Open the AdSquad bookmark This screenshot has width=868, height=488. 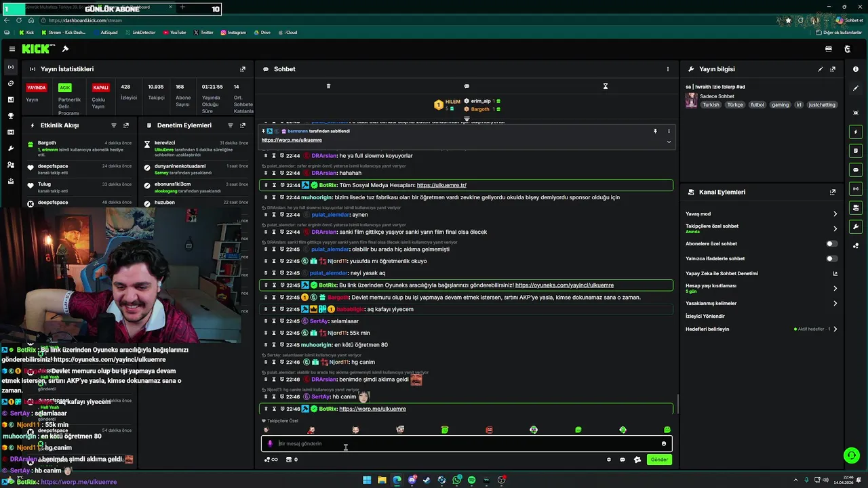(105, 33)
